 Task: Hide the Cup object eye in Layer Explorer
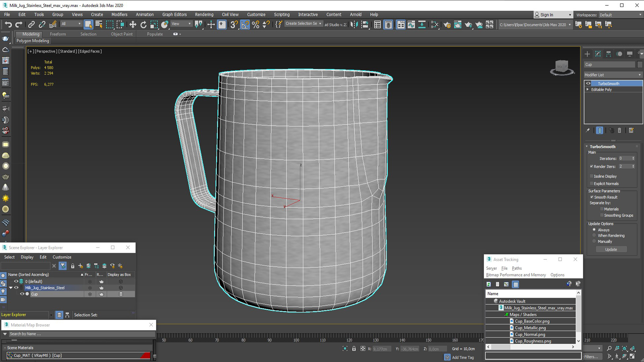[22, 294]
